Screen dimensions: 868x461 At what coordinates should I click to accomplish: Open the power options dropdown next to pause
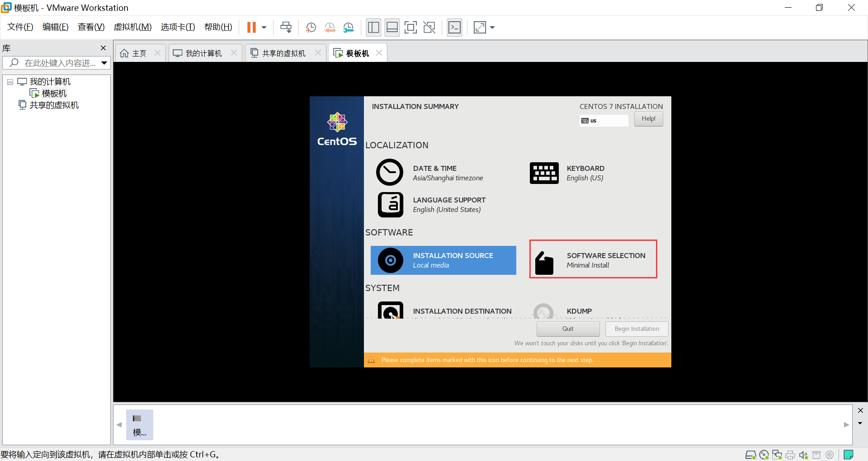coord(264,28)
